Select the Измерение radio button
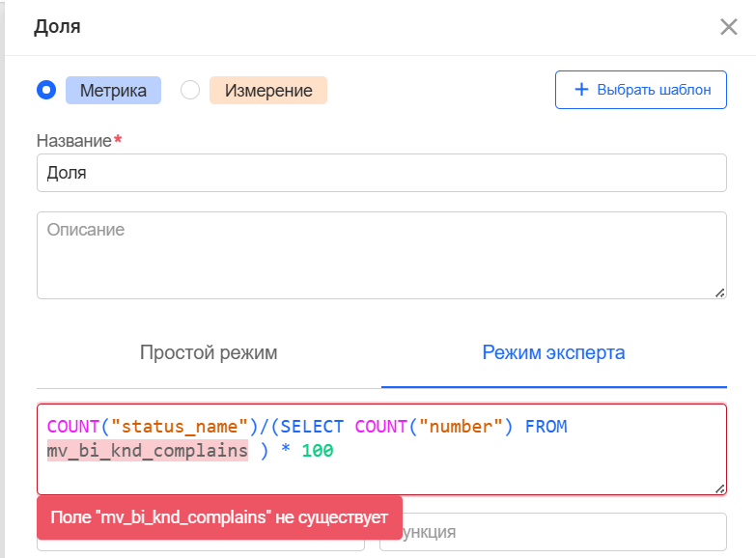756x558 pixels. [x=190, y=90]
